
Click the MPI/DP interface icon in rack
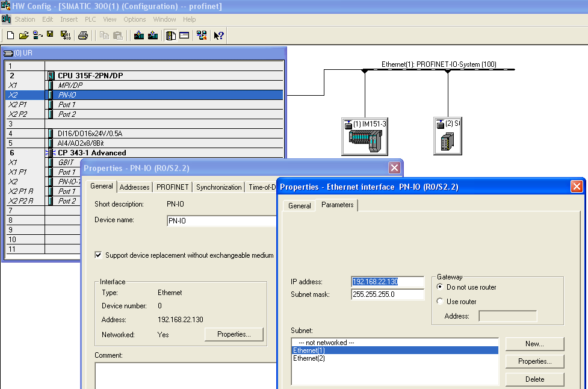(x=51, y=85)
